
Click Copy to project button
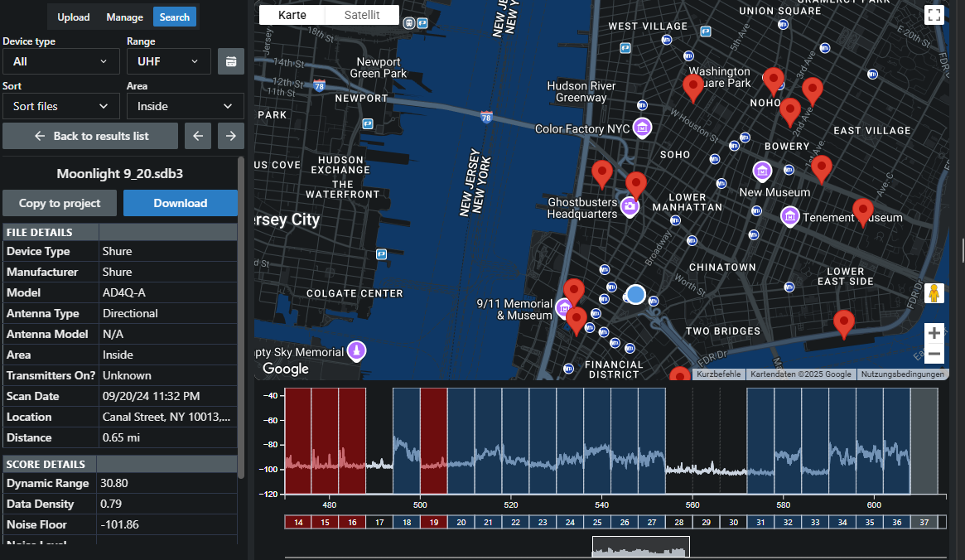tap(60, 203)
